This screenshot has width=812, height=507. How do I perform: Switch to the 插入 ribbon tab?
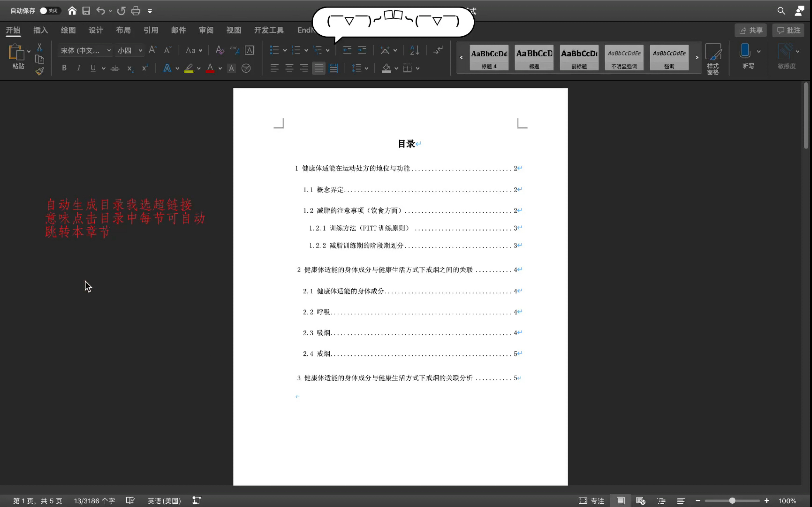click(x=40, y=30)
